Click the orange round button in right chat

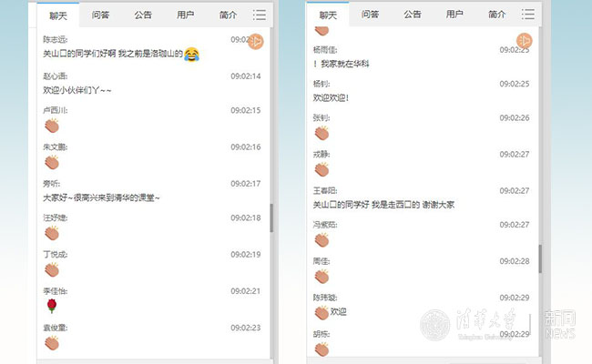tap(525, 42)
